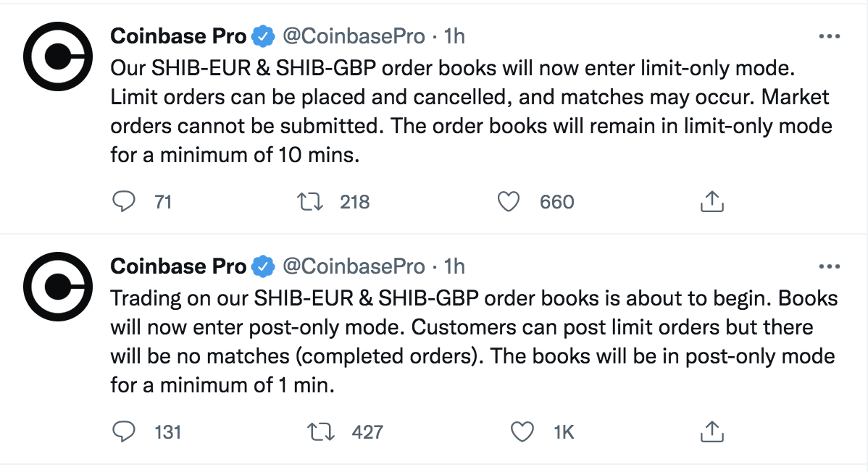
Task: Click Coinbase Pro name on second tweet
Action: 178,266
